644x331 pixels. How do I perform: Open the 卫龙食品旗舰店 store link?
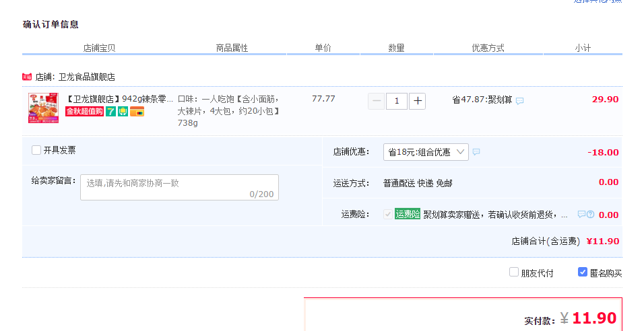(87, 77)
